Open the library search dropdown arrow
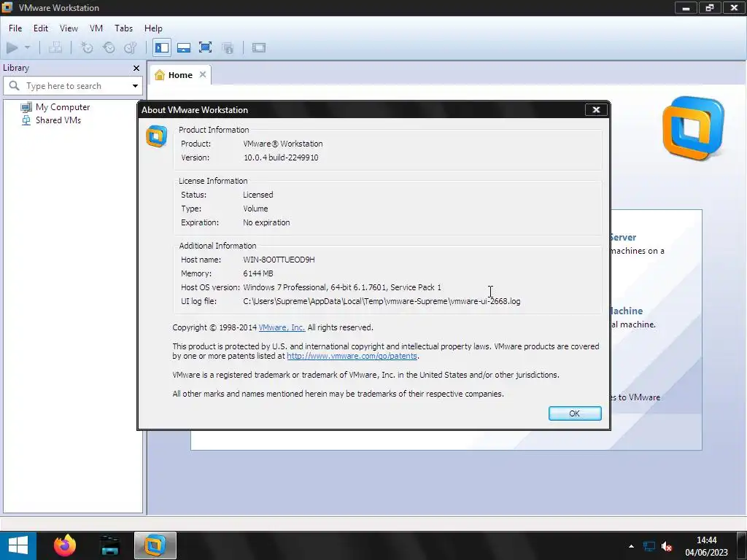747x560 pixels. click(135, 86)
